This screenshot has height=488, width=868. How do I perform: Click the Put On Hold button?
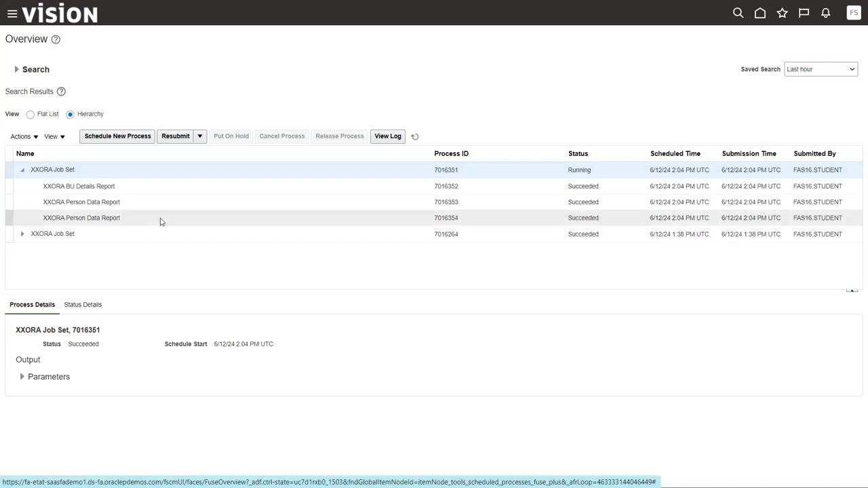click(x=231, y=136)
